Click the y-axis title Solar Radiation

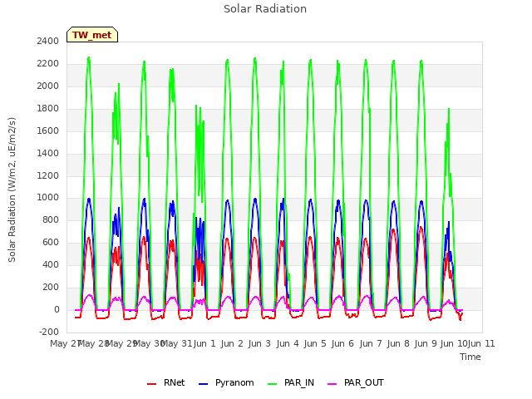pyautogui.click(x=12, y=190)
